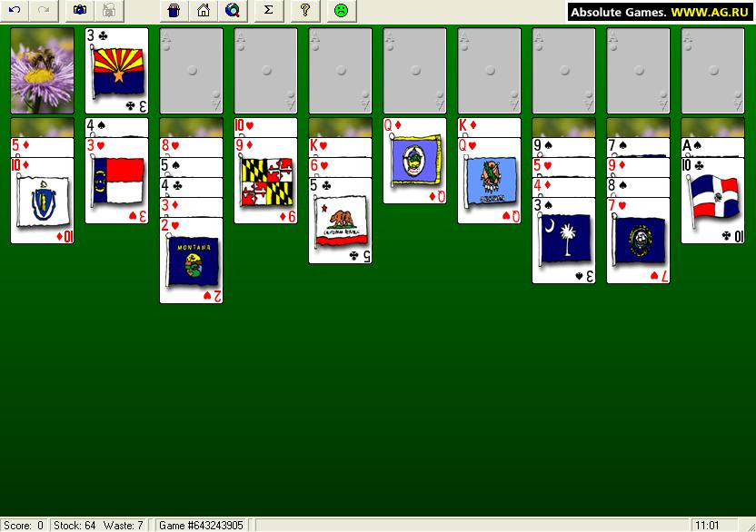Select the 3 of spades palmetto card
Screen dimensions: 756x532
tap(563, 241)
